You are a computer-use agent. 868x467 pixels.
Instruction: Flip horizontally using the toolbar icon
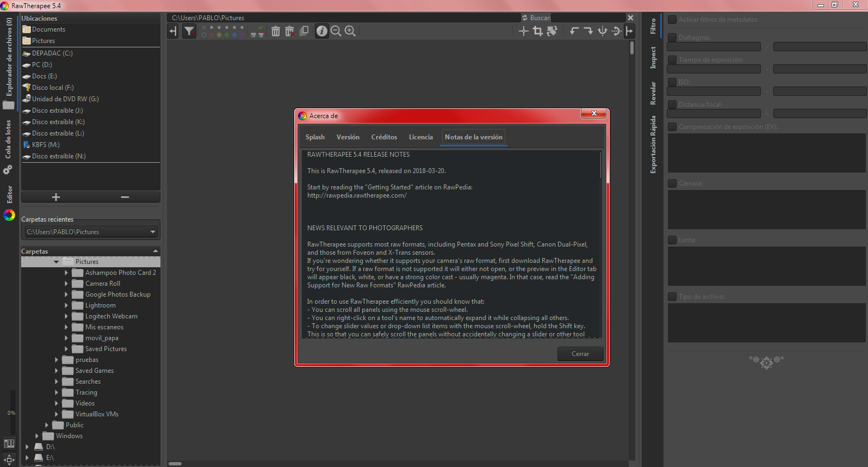coord(602,31)
